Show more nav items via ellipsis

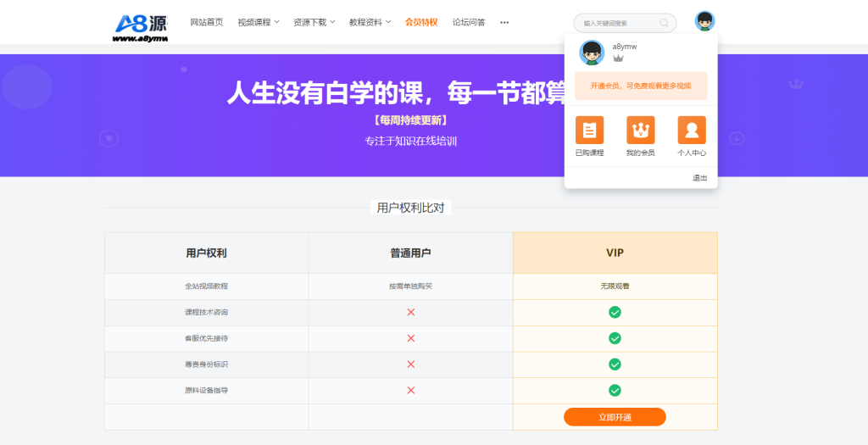[504, 23]
